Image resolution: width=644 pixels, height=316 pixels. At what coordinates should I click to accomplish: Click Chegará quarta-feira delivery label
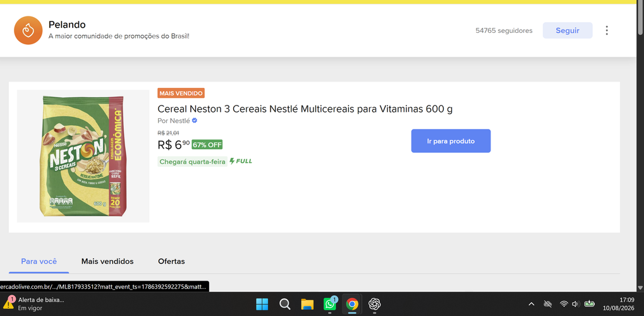point(192,162)
